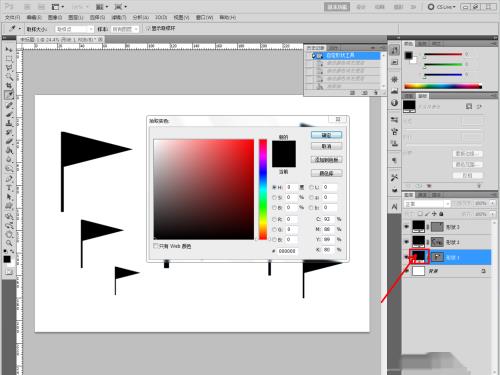Open the 窗口 menu
This screenshot has height=375, width=500.
tap(204, 17)
